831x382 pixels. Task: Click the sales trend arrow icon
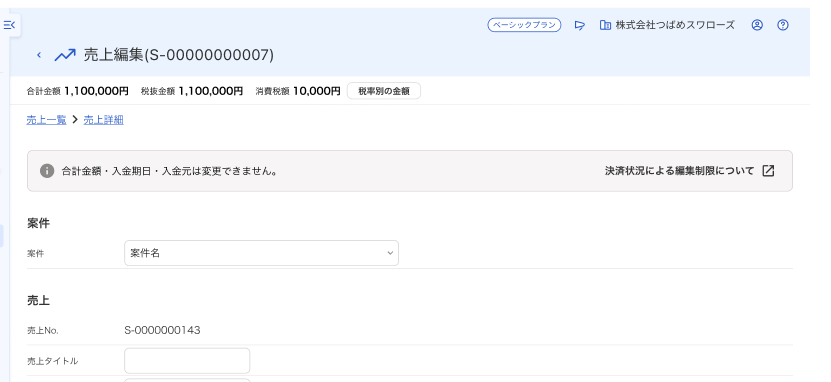coord(65,55)
